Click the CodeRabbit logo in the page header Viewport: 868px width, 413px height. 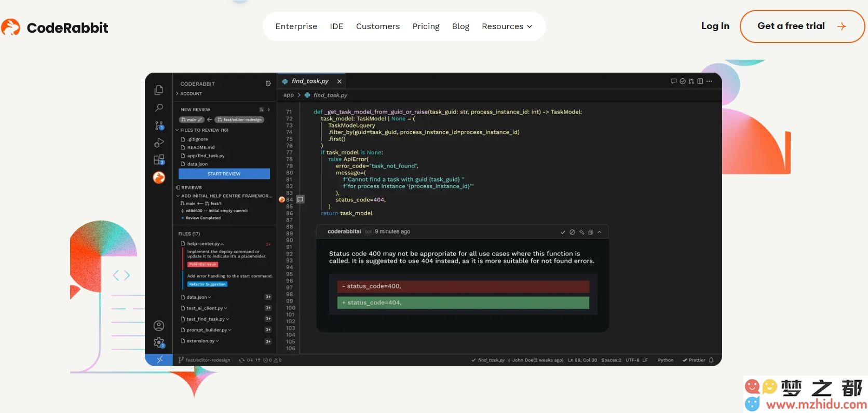point(55,27)
